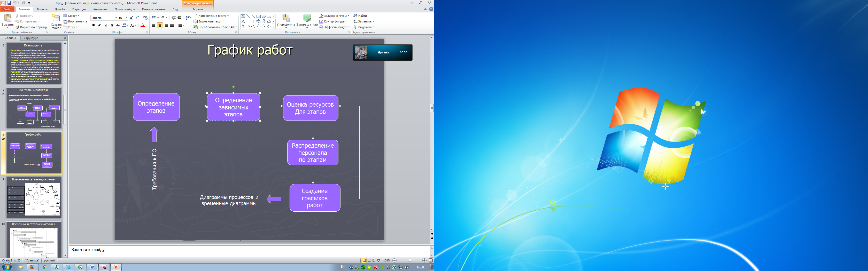Expand shapes gallery More arrow
Viewport: 868px width, 271px height.
(274, 27)
